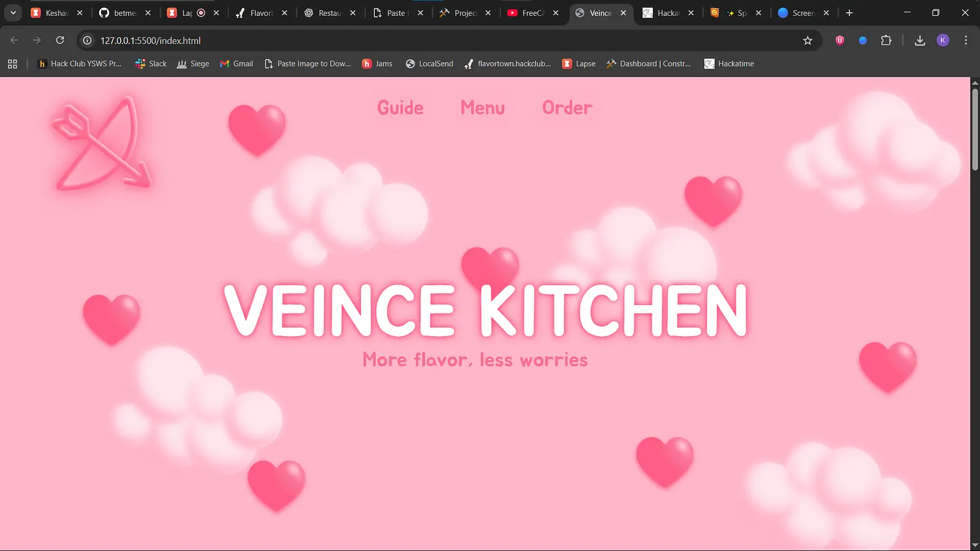
Task: Open the Menu navigation link
Action: tap(482, 108)
